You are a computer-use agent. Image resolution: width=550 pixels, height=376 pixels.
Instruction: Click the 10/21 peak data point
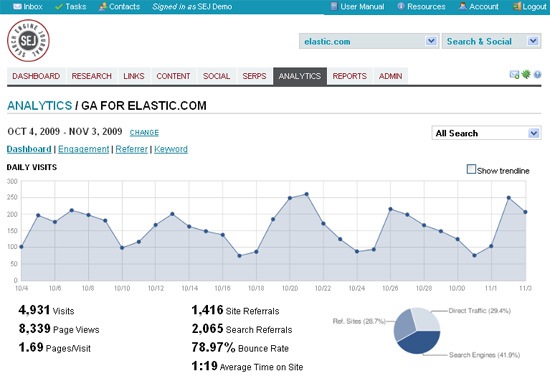tap(306, 194)
